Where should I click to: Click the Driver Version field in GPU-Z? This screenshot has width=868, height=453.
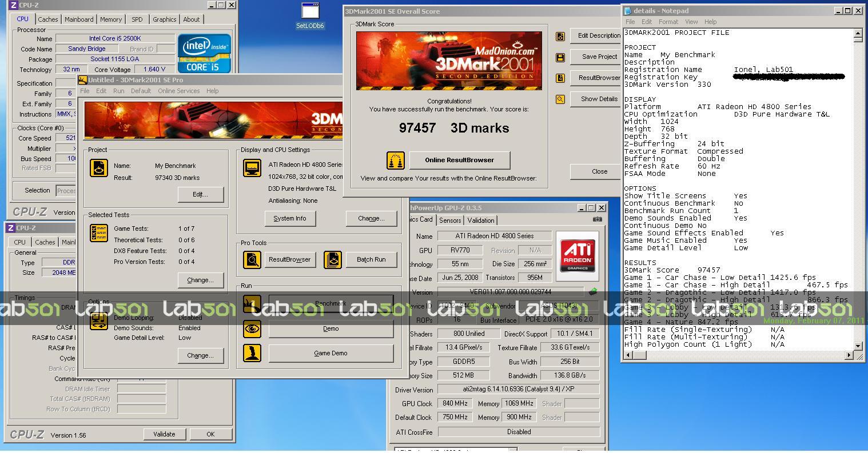519,390
